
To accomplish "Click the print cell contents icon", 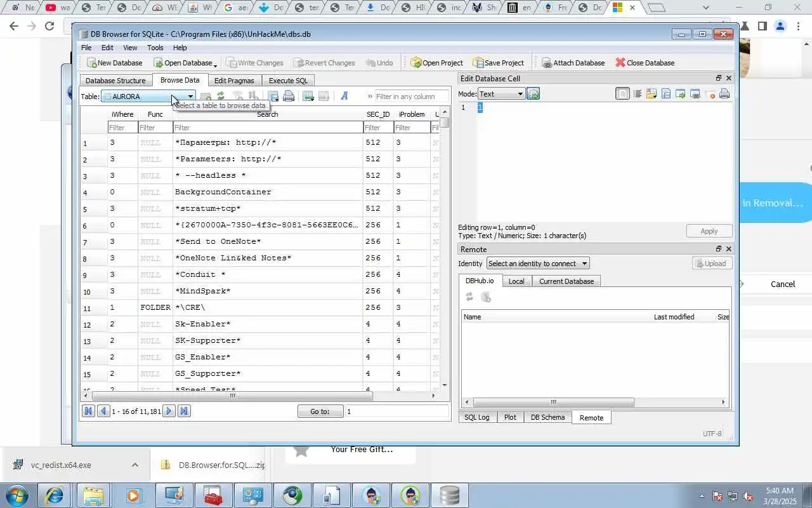I will (x=724, y=94).
